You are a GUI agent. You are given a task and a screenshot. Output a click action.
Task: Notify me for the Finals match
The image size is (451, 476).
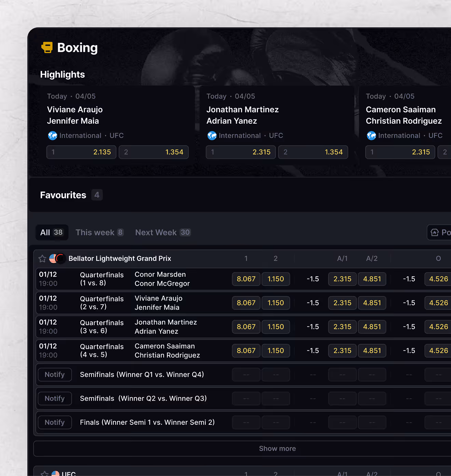pos(55,422)
